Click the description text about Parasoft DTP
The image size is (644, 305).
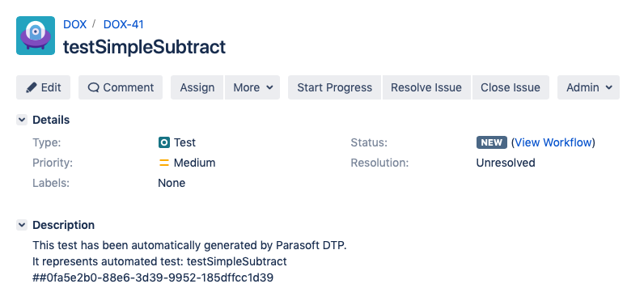point(190,245)
